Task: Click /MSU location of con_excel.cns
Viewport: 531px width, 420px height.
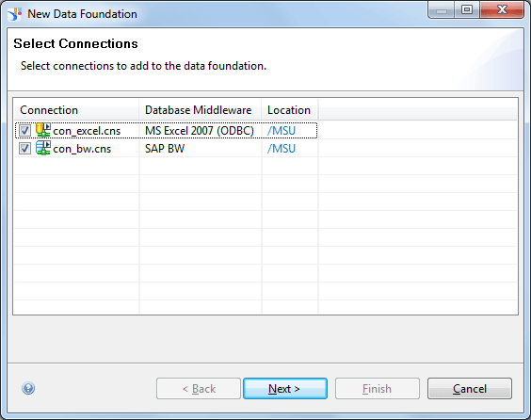Action: tap(282, 131)
